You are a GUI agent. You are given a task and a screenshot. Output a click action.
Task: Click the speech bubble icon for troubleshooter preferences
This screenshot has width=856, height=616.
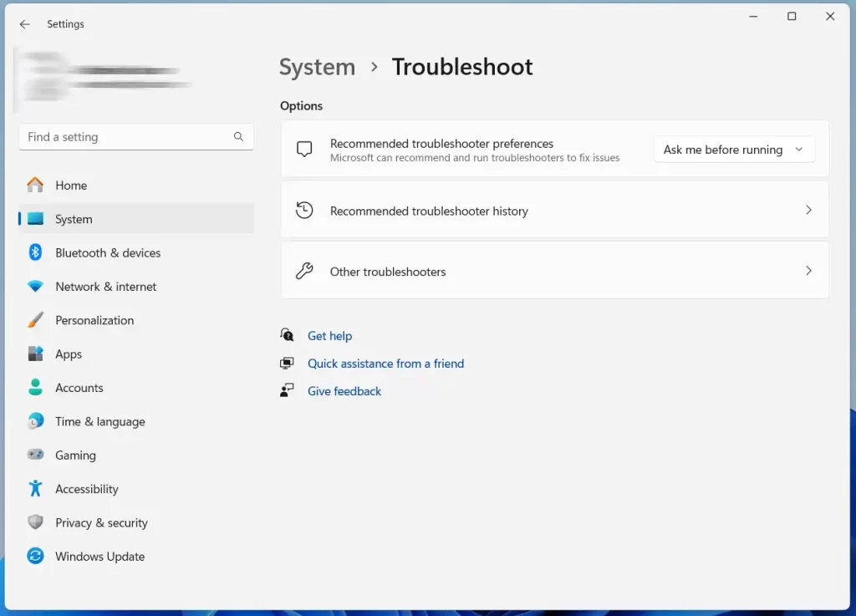[304, 149]
